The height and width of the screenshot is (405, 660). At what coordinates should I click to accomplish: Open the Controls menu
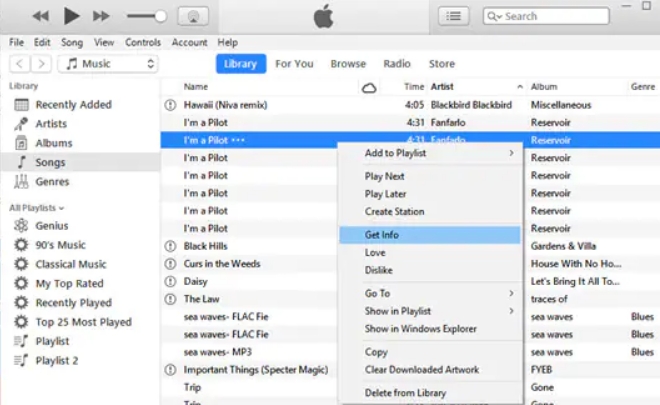pyautogui.click(x=143, y=43)
